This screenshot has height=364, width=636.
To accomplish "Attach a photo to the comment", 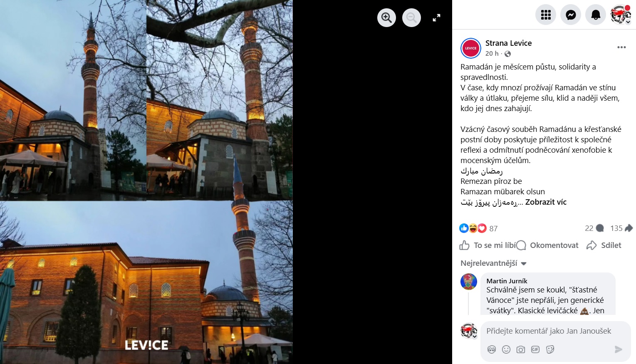I will [521, 349].
